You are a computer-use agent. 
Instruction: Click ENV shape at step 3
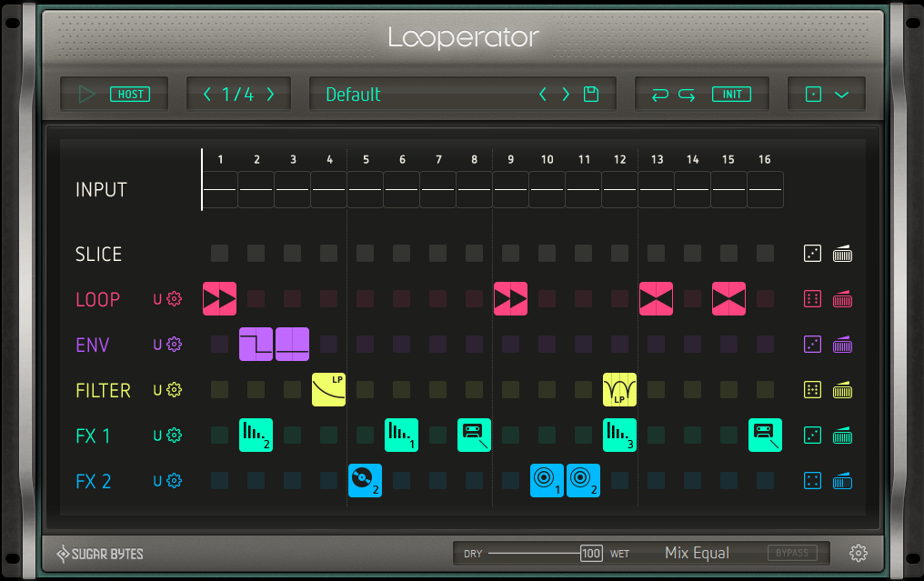click(x=292, y=344)
